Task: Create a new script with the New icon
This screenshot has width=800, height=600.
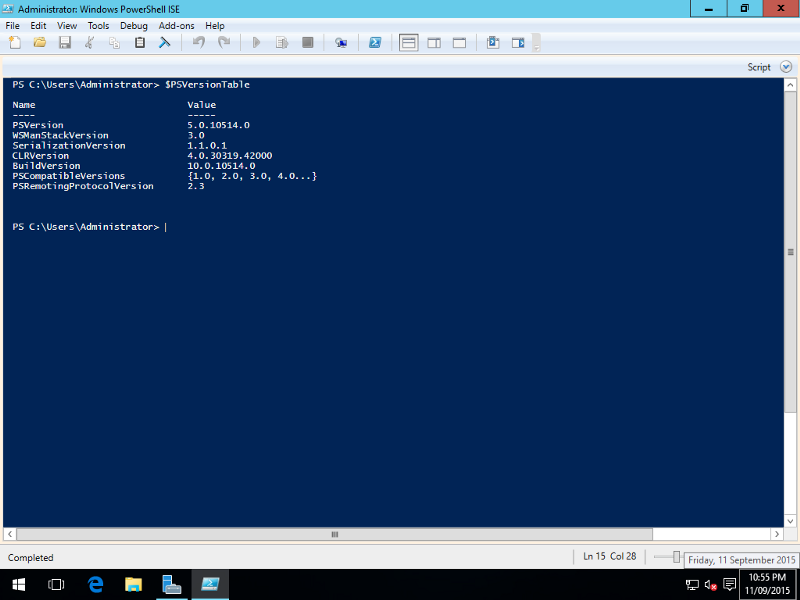Action: [x=14, y=42]
